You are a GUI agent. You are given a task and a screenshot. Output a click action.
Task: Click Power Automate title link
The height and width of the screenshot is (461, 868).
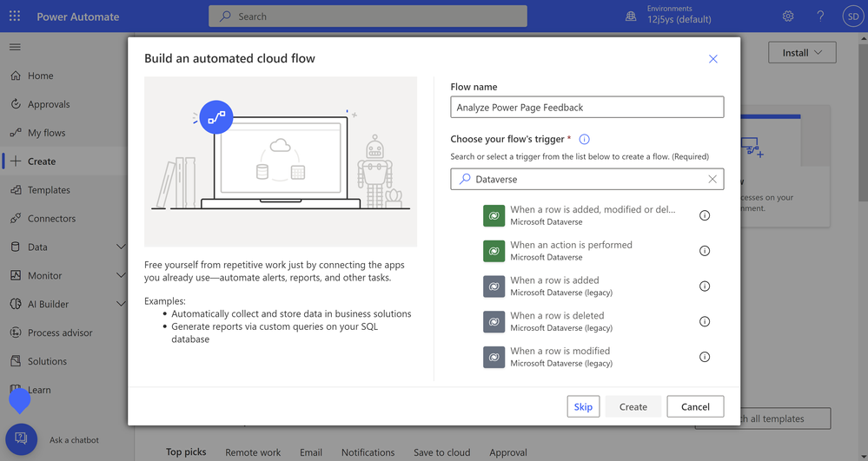[78, 16]
